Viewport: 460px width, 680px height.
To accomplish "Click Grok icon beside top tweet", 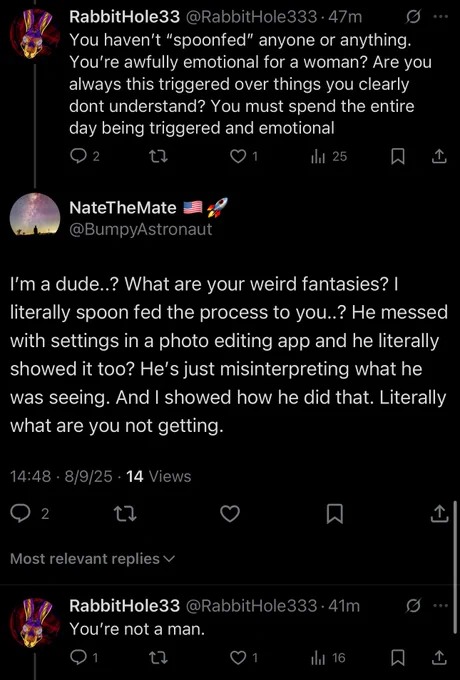I will tap(413, 17).
